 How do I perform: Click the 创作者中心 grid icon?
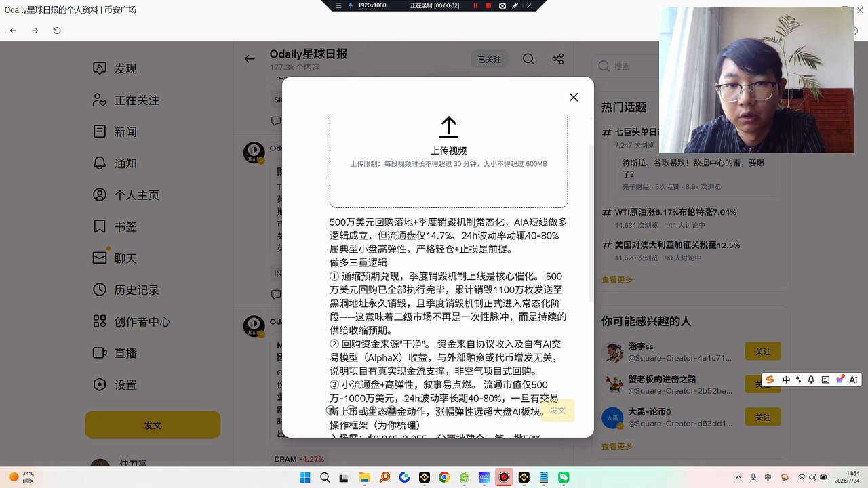pos(100,321)
